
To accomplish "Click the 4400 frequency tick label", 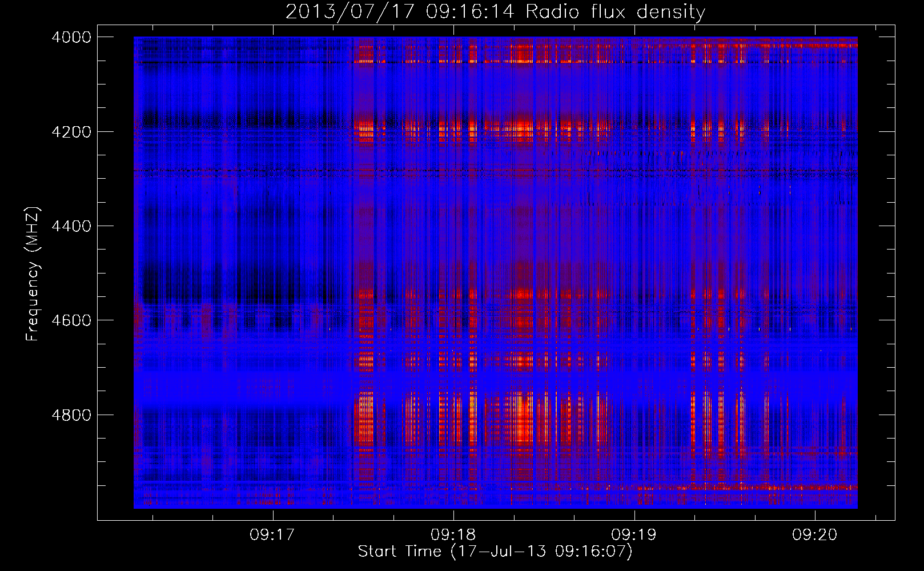I will click(71, 226).
